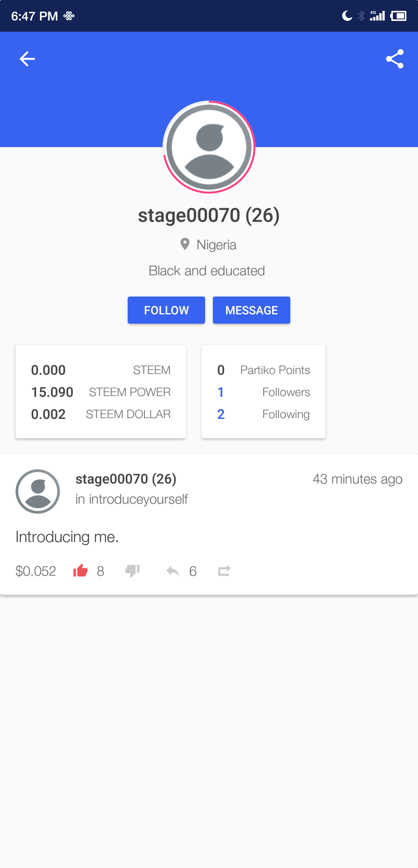Screen dimensions: 418x868
Task: Tap the STEEM POWER balance row
Action: tap(101, 392)
